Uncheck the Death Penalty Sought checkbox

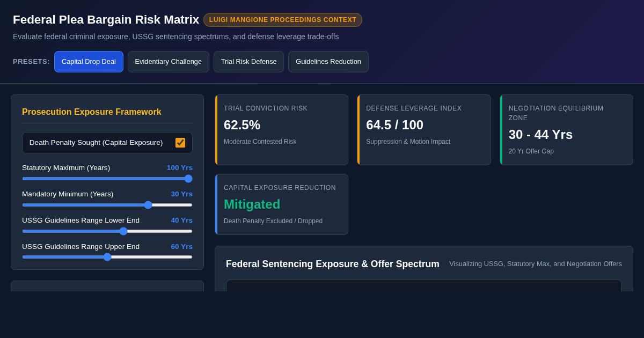pos(180,143)
